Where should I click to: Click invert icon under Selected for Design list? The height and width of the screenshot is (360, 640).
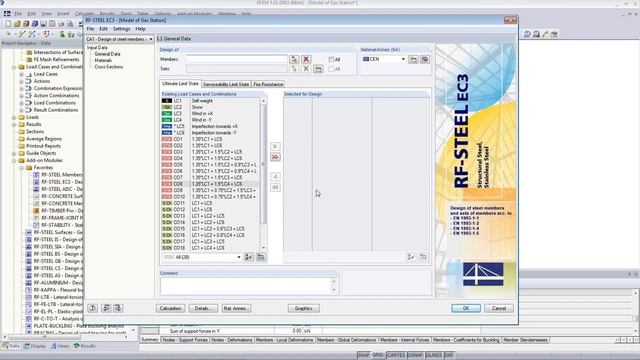pos(423,257)
